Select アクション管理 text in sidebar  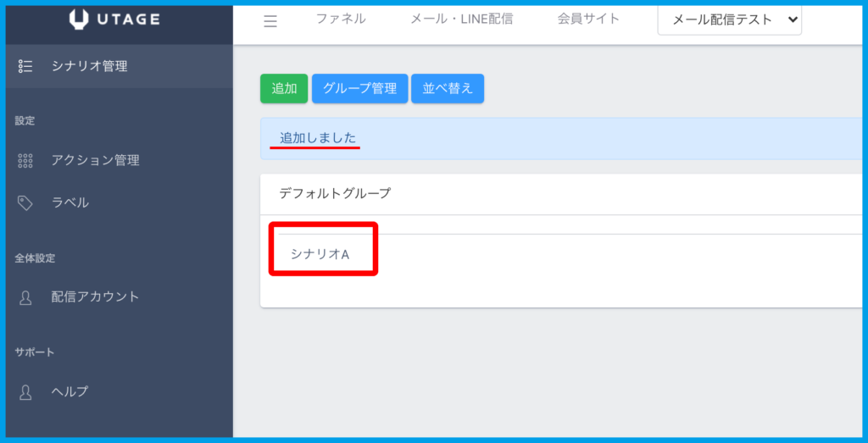[x=95, y=160]
